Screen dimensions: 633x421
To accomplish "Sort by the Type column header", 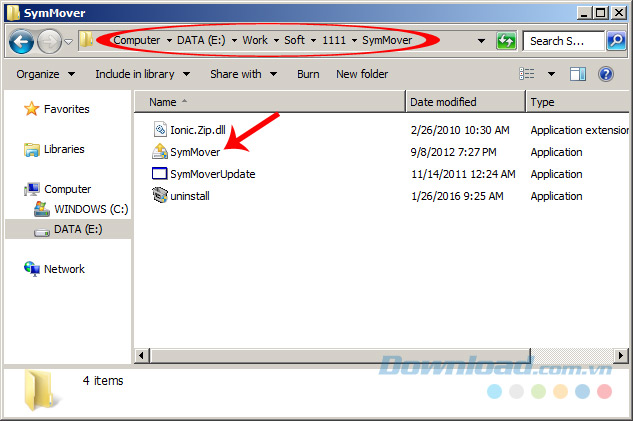I will 578,102.
